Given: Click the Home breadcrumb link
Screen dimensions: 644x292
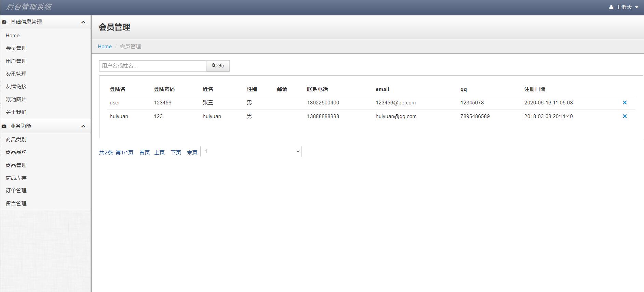Looking at the screenshot, I should tap(105, 47).
